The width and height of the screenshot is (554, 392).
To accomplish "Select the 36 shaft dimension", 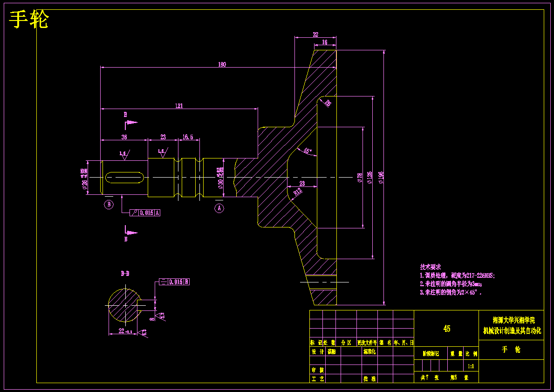I will coord(124,137).
